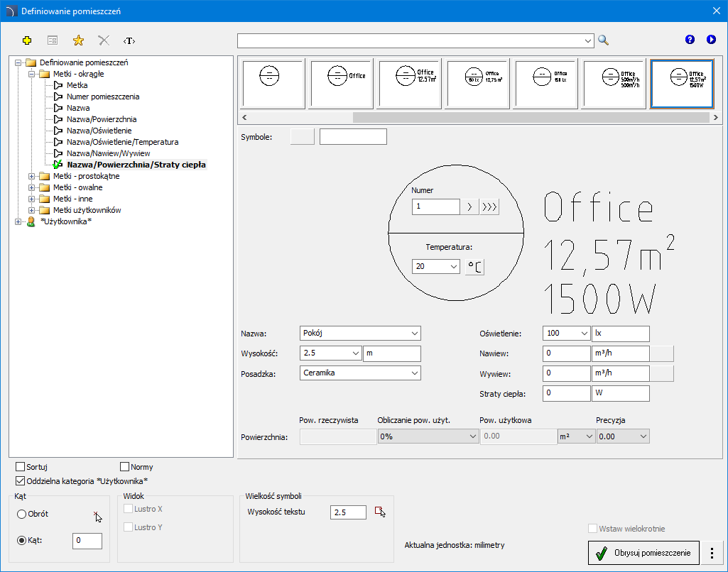This screenshot has width=728, height=572.
Task: Click the text style T icon
Action: 129,40
